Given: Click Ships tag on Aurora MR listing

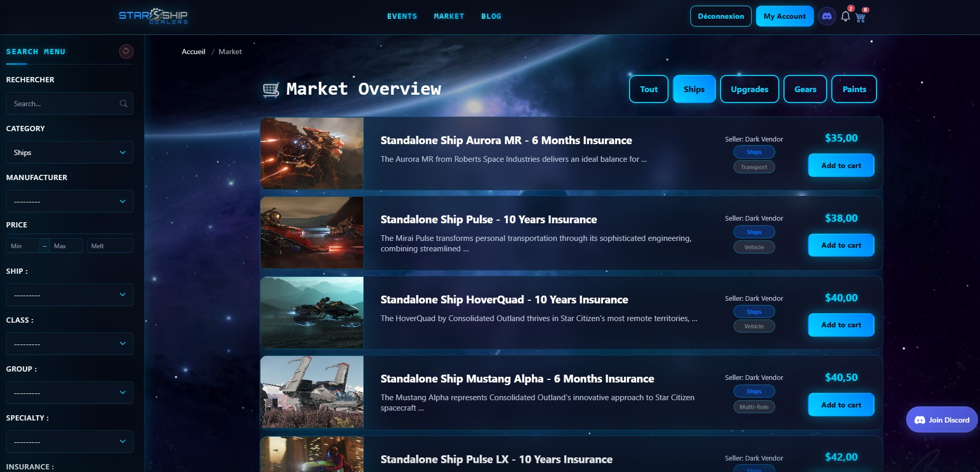Looking at the screenshot, I should [x=754, y=152].
